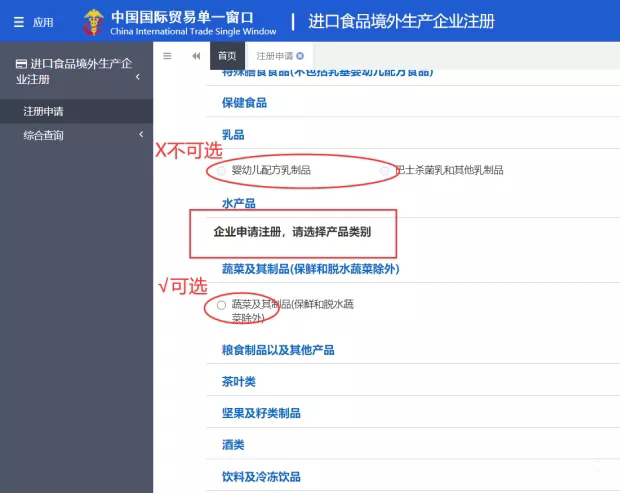Click the 婴幼儿配方乳制品 option label
Image resolution: width=620 pixels, height=493 pixels.
click(x=271, y=170)
